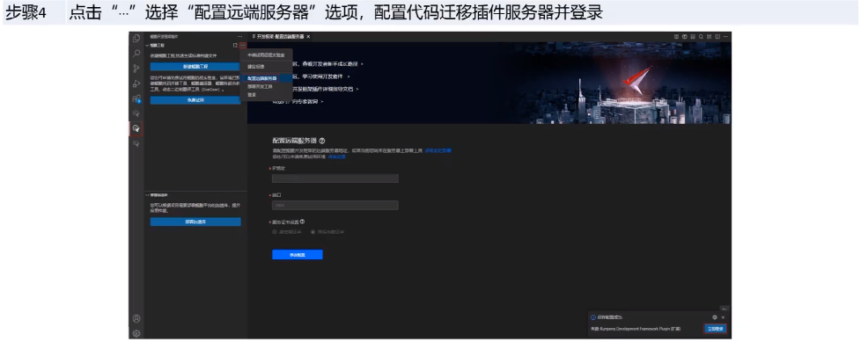Select the 信任当前证书 radio button
Viewport: 868px width, 342px height.
pos(313,232)
